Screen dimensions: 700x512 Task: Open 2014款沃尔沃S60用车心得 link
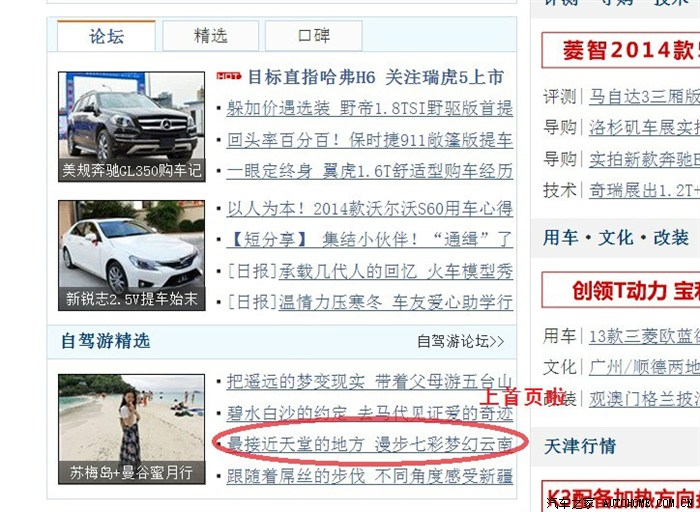[x=370, y=208]
